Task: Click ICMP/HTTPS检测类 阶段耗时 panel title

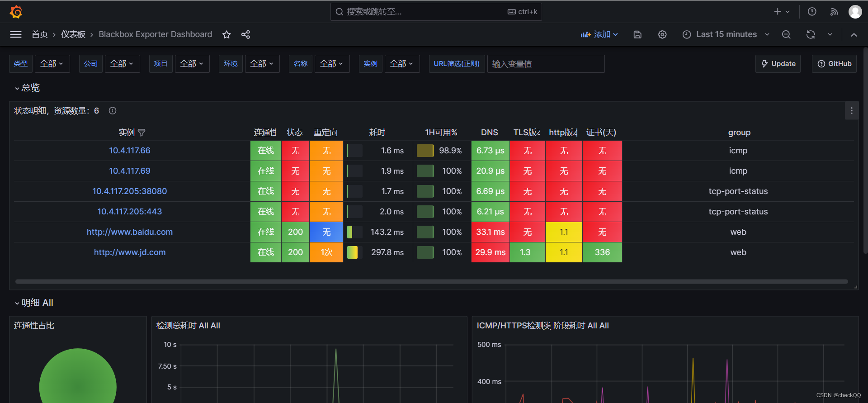Action: click(x=542, y=326)
